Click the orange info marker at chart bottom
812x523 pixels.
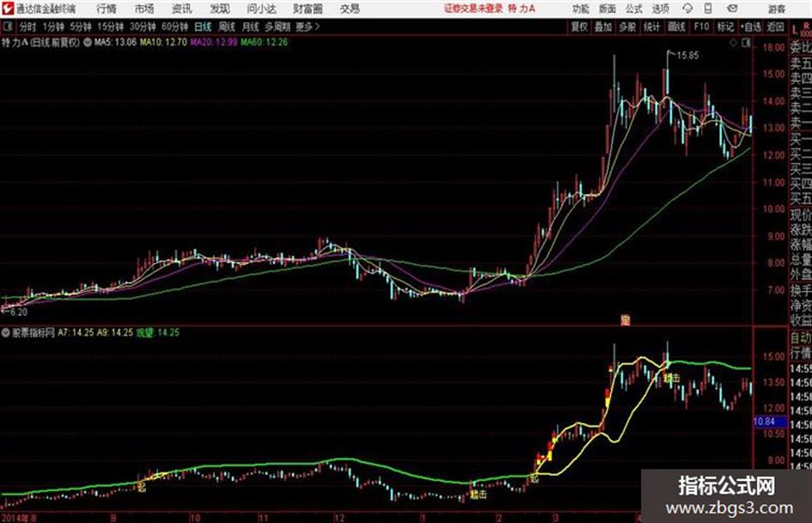click(626, 320)
